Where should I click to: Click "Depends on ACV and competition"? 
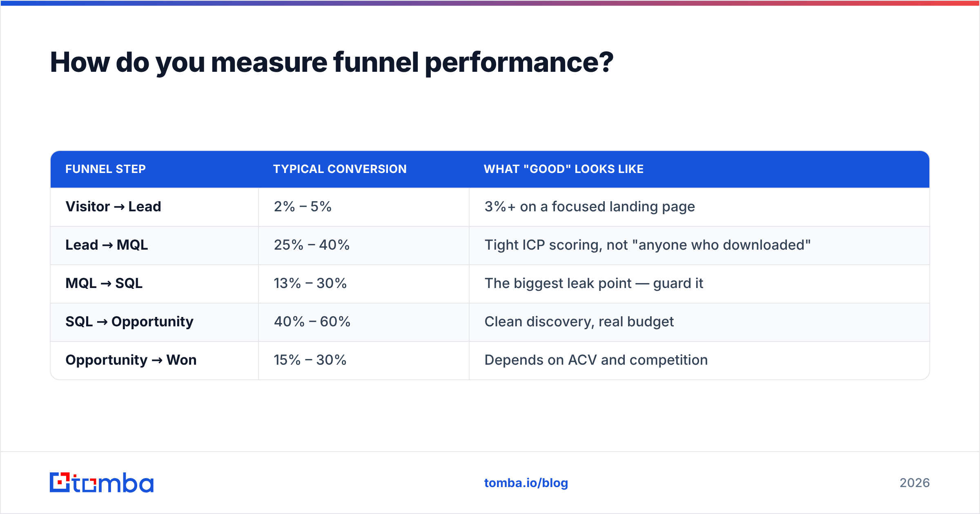596,360
